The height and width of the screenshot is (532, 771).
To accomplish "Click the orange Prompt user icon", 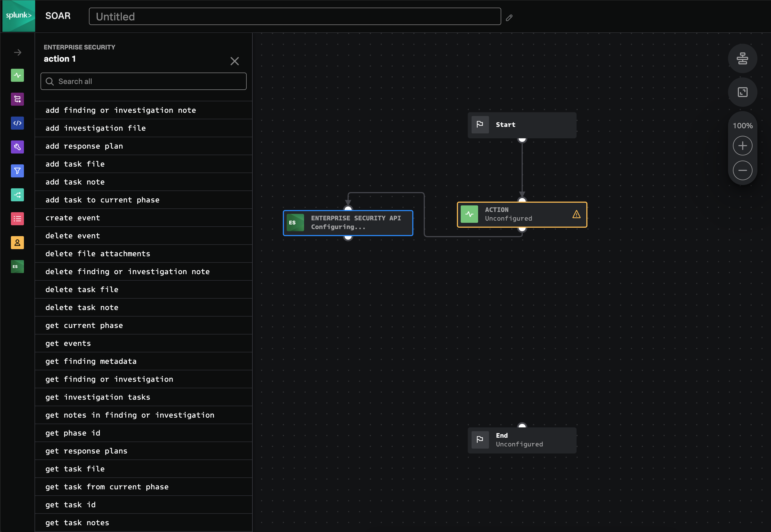I will click(17, 243).
